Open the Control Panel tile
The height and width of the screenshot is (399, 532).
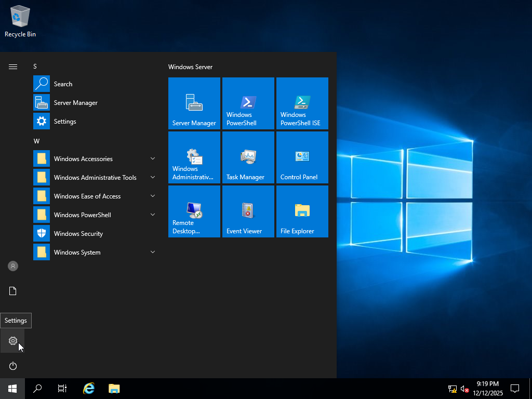coord(302,157)
